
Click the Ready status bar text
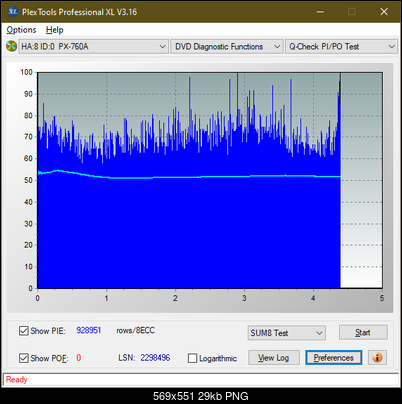pyautogui.click(x=16, y=380)
